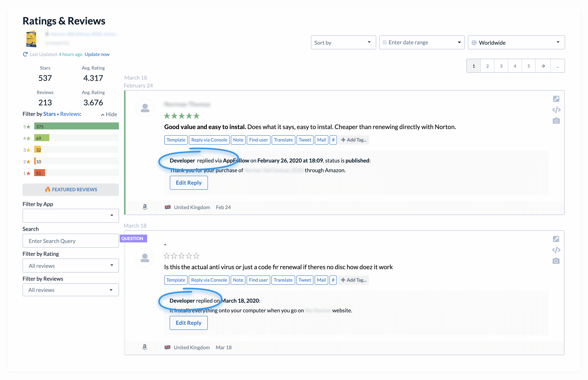Open the Worldwide country dropdown
Image resolution: width=588 pixels, height=380 pixels.
click(516, 43)
